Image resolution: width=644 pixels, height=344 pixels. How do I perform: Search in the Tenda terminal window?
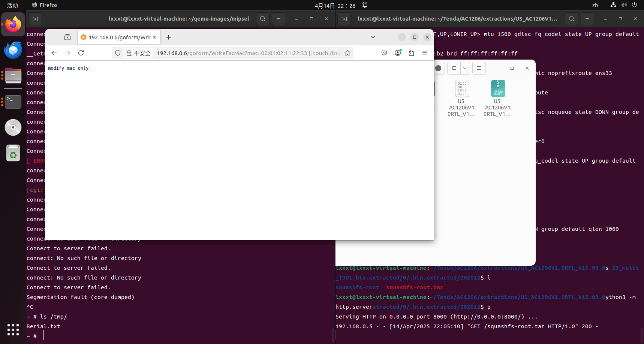572,19
